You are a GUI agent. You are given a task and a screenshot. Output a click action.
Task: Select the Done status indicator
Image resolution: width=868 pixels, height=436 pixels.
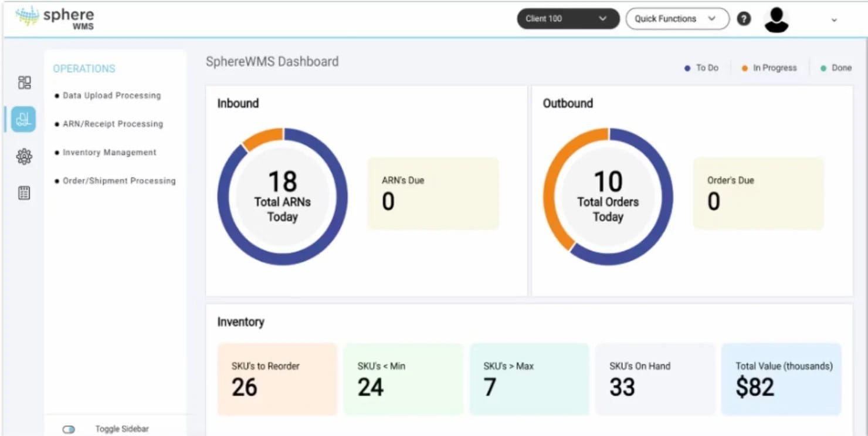point(822,67)
